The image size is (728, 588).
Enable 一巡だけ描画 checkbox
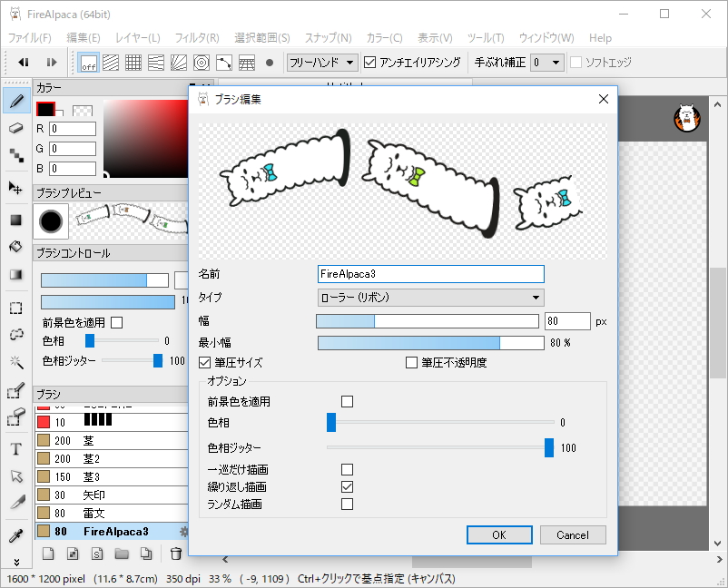point(347,470)
